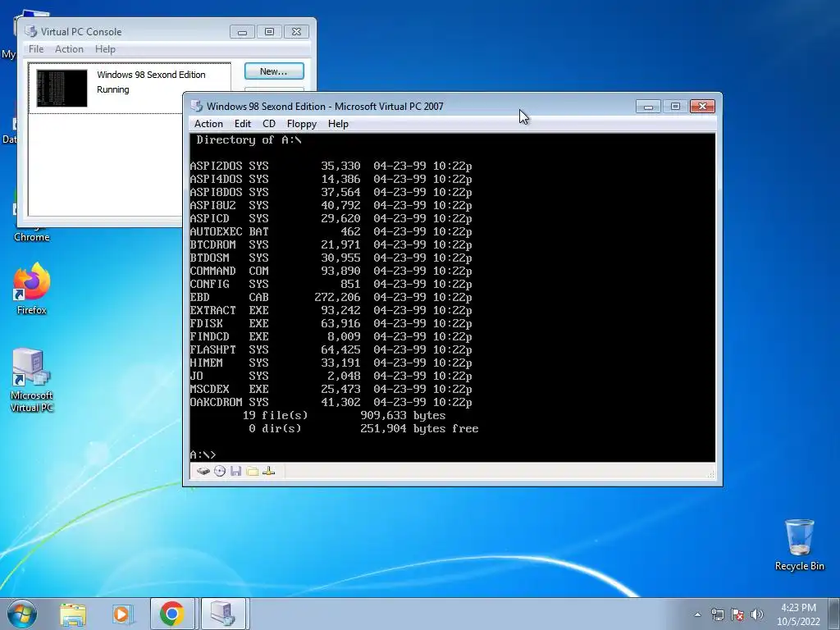The height and width of the screenshot is (630, 840).
Task: Click the VM window resize grip corner
Action: (x=711, y=474)
